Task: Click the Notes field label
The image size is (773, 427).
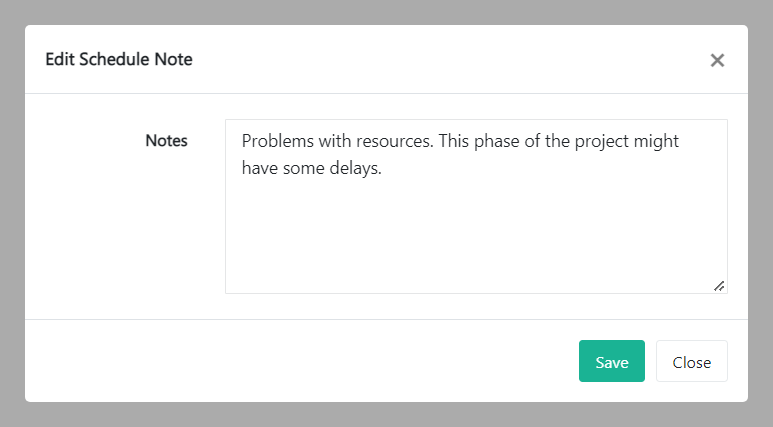Action: pos(166,141)
